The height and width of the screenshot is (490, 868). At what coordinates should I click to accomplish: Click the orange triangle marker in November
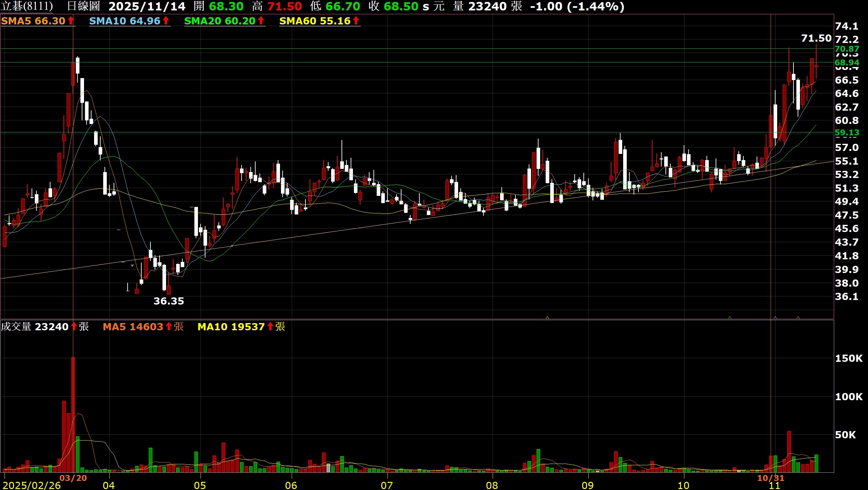pos(798,318)
